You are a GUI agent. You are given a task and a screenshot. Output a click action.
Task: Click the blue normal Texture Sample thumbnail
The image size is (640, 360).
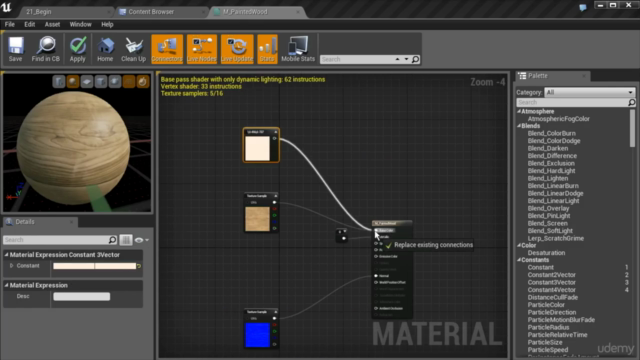[258, 335]
